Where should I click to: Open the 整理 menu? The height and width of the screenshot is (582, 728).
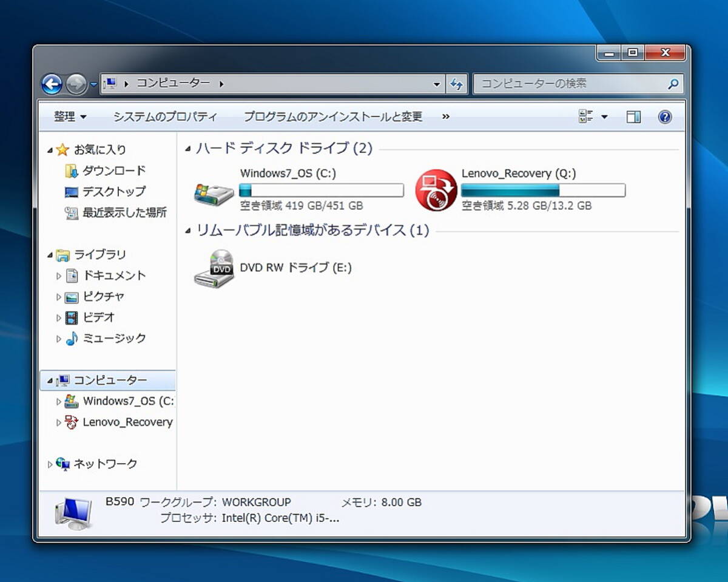click(70, 117)
